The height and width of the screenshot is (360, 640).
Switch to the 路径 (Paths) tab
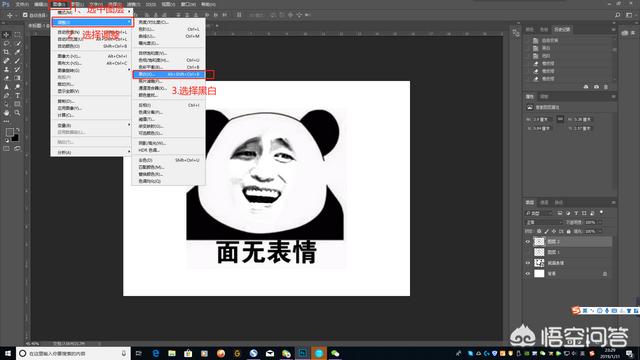tap(559, 202)
